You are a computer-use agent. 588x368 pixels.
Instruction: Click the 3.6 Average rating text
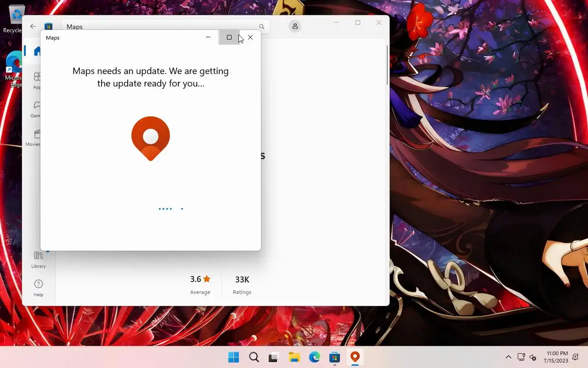[200, 285]
